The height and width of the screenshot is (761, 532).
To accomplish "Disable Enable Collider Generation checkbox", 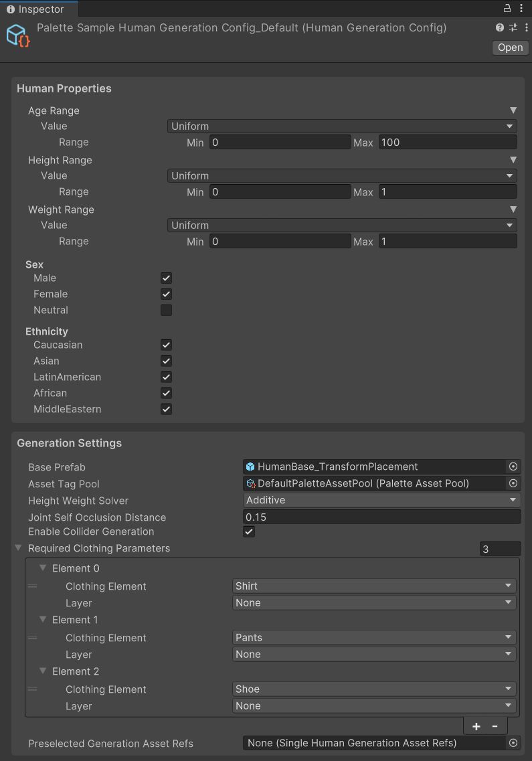I will pyautogui.click(x=249, y=532).
